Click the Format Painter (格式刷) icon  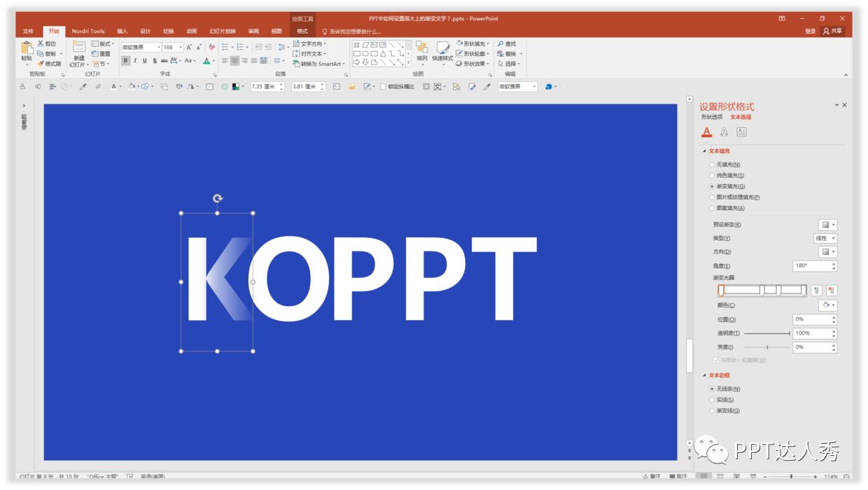click(49, 64)
